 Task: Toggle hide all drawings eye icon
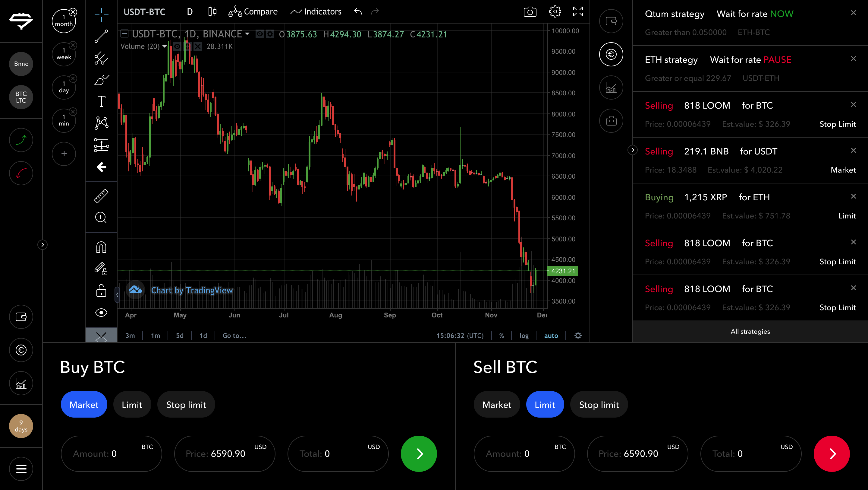point(101,313)
